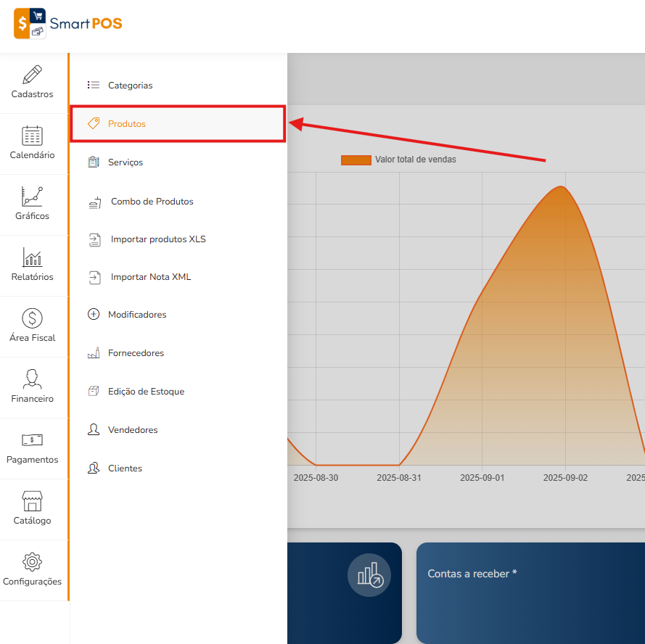Open Importar produtos XLS entry
Viewport: 645px width, 644px height.
click(178, 239)
